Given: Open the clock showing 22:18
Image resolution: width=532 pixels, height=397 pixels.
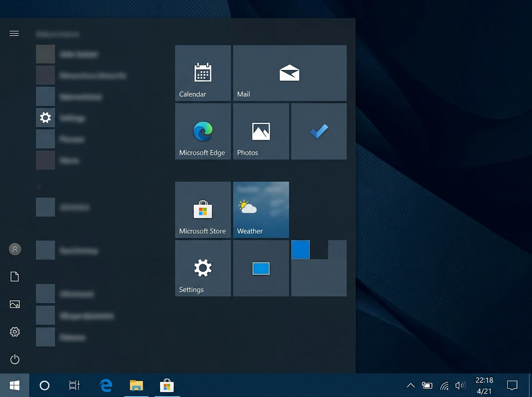Looking at the screenshot, I should tap(484, 385).
